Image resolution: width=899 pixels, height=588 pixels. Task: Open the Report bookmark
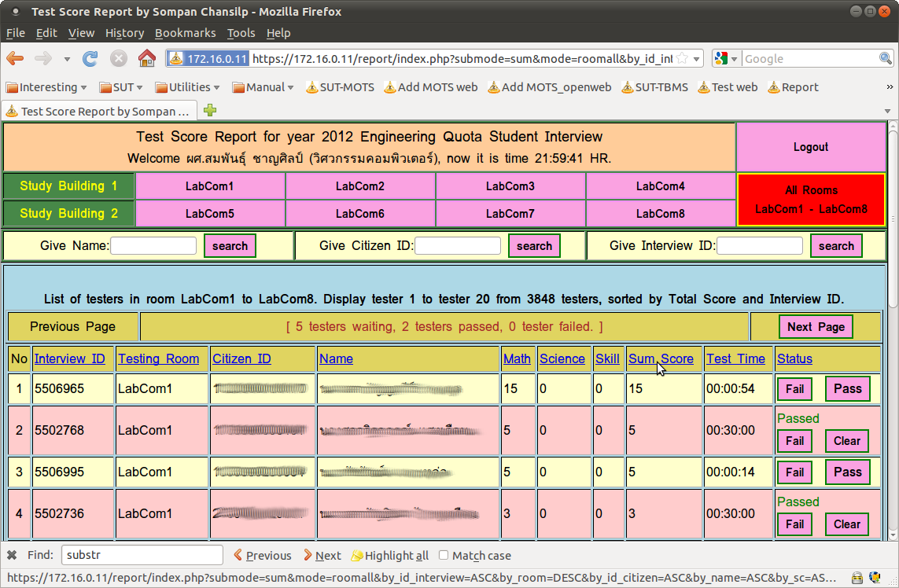(793, 87)
